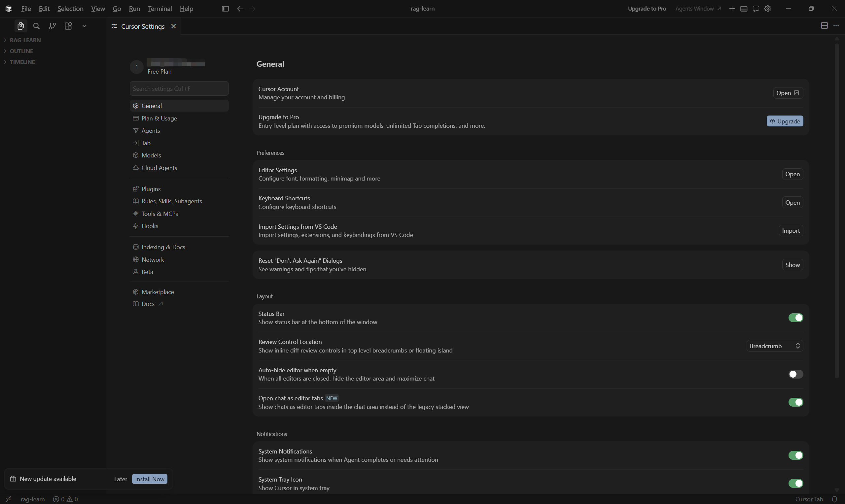Open the Go menu
The image size is (845, 504).
tap(117, 9)
